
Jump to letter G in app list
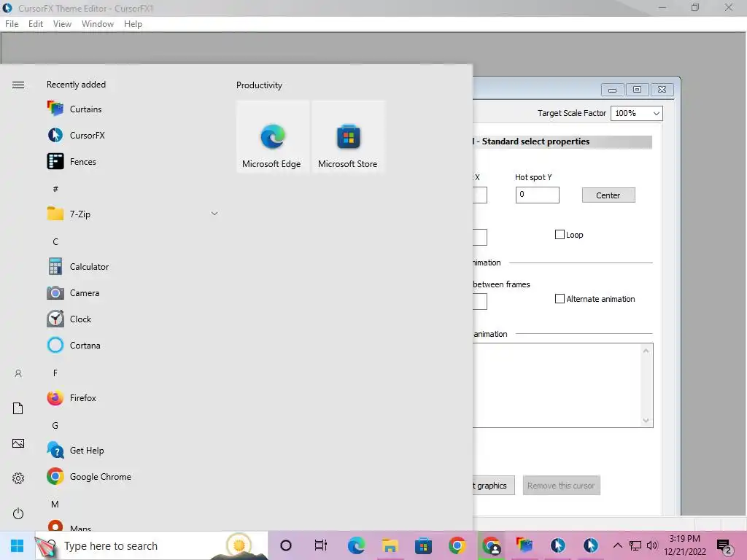click(55, 426)
